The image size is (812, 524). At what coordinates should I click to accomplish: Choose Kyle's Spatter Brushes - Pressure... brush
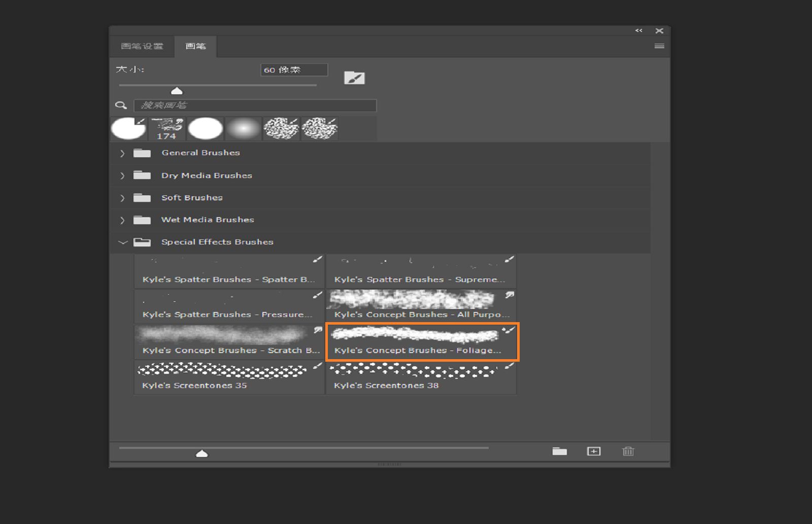coord(229,306)
